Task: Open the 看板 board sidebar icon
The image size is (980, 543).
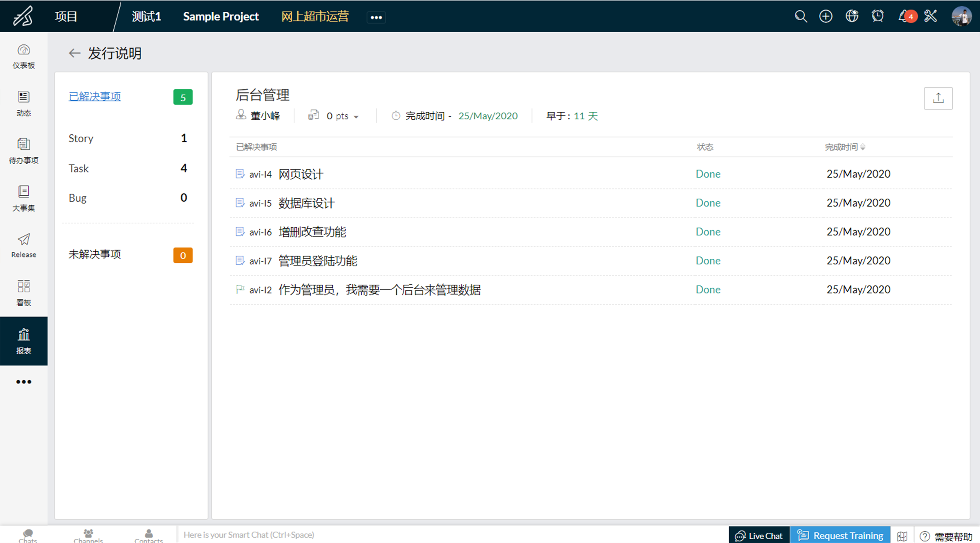Action: (23, 293)
